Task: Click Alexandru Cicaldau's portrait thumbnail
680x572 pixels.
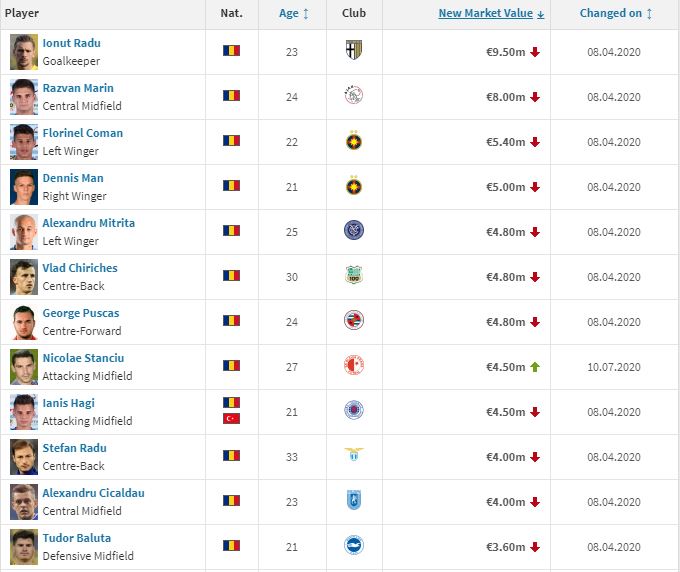Action: 24,502
